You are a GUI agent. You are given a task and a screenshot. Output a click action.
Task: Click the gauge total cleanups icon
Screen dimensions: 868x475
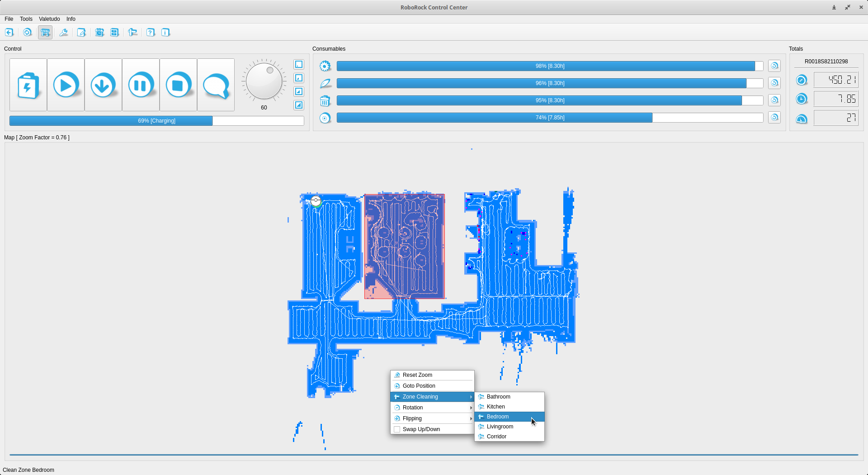[802, 119]
